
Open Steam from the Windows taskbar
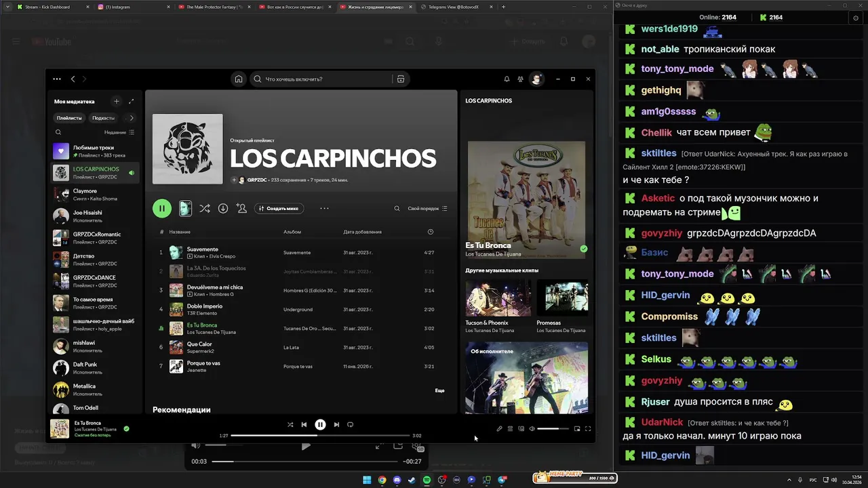[412, 480]
